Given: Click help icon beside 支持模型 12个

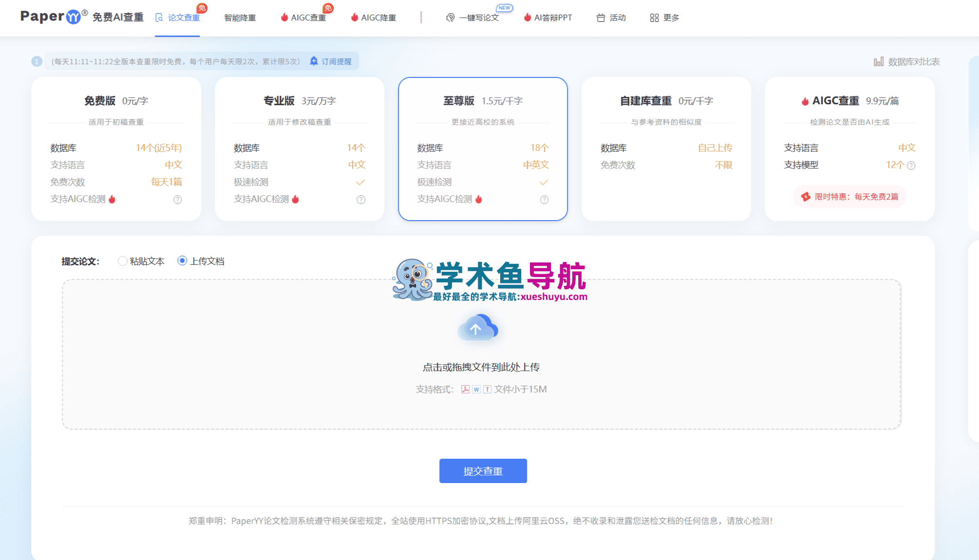Looking at the screenshot, I should (x=911, y=166).
